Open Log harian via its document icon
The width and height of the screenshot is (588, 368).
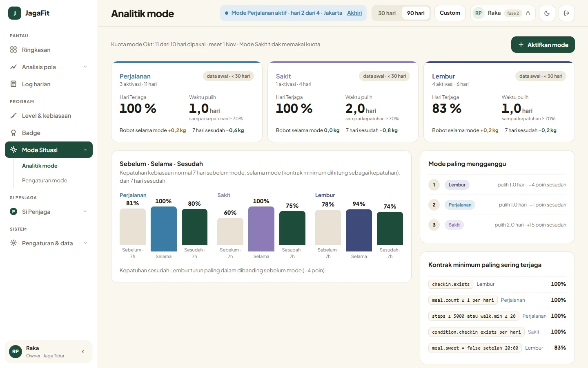click(13, 84)
